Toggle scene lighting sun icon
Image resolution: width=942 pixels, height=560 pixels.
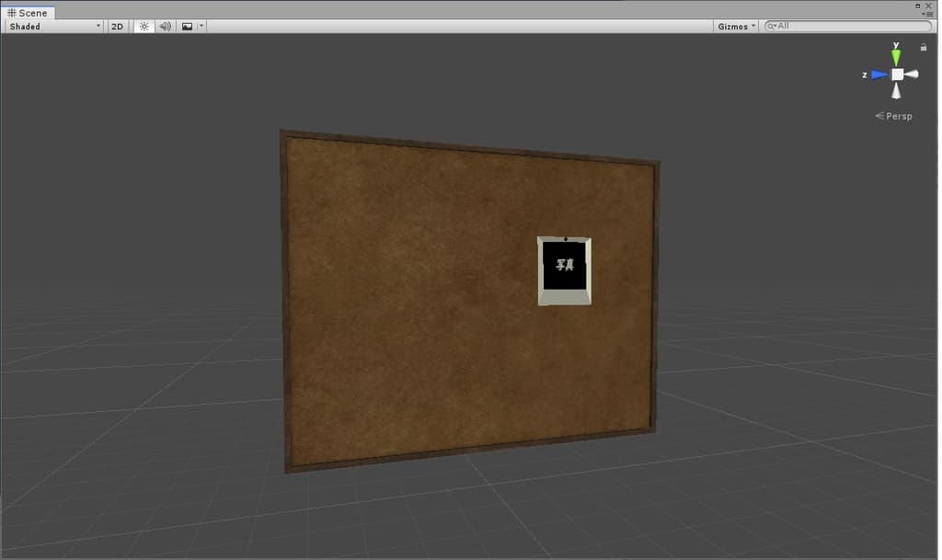(144, 27)
